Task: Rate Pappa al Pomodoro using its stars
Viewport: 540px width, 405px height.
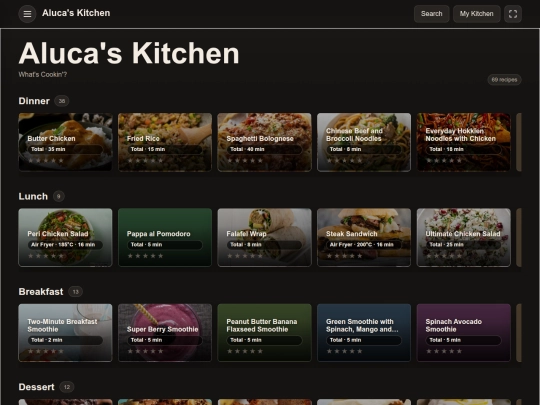Action: [145, 256]
